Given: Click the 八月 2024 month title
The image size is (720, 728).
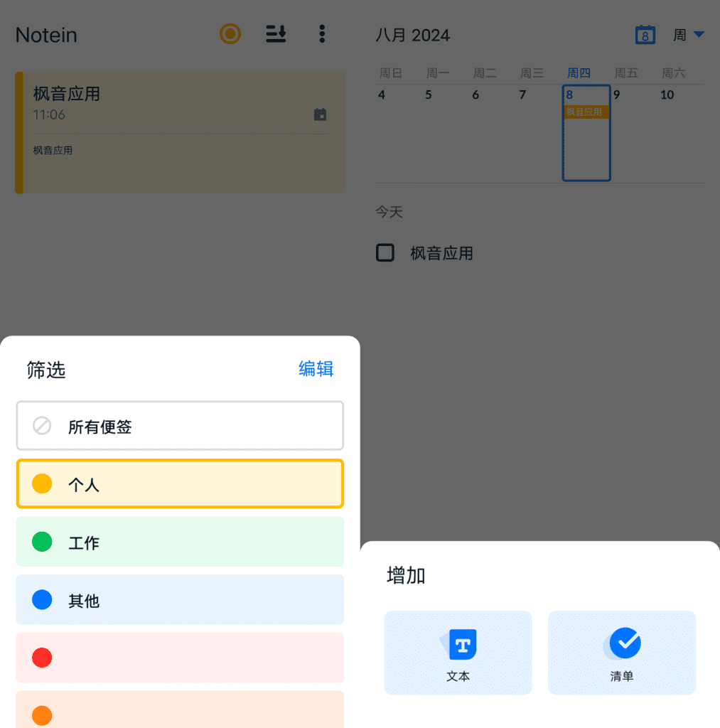Looking at the screenshot, I should (412, 36).
